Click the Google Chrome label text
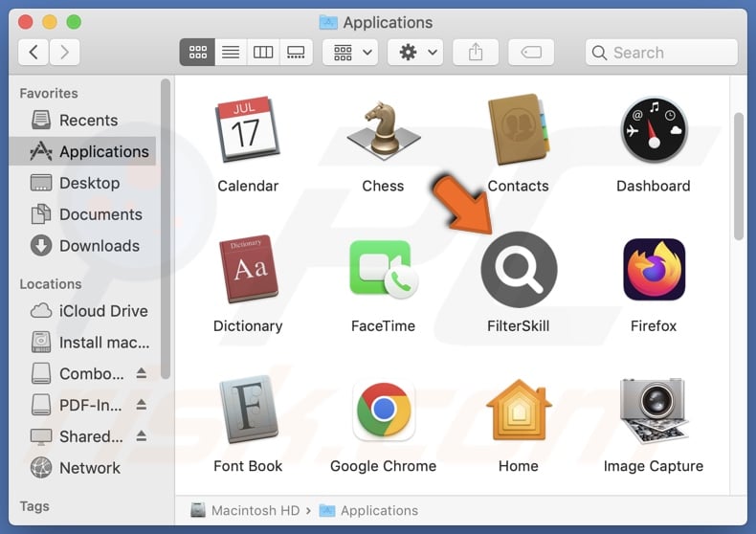This screenshot has height=534, width=756. [x=384, y=466]
